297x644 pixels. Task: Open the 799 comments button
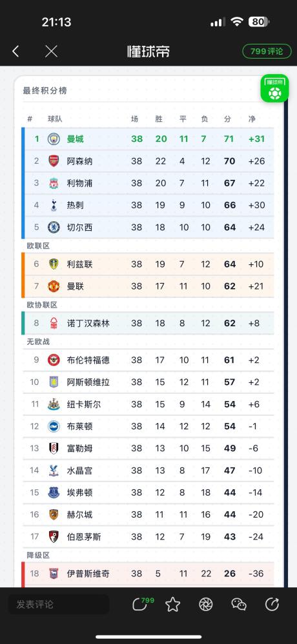pos(267,52)
